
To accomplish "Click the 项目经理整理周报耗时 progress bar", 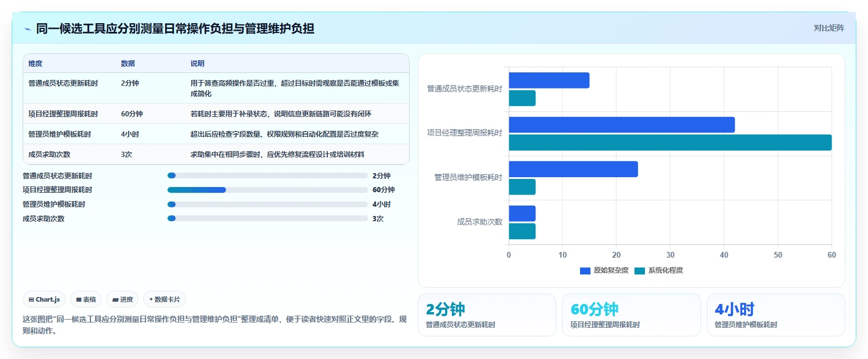I will pyautogui.click(x=268, y=190).
